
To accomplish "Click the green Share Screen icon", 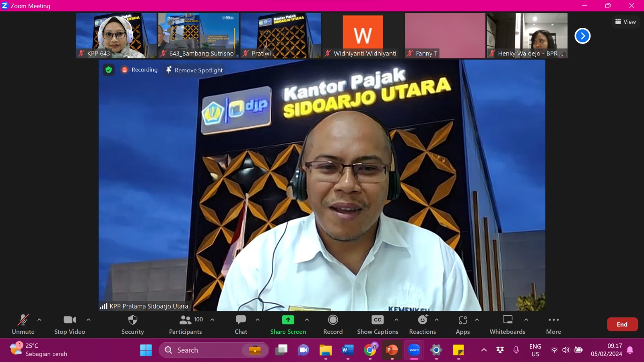I will 288,320.
